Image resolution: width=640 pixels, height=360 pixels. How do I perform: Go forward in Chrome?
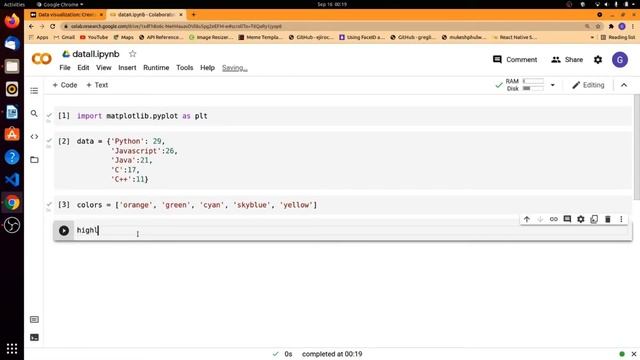[42, 26]
